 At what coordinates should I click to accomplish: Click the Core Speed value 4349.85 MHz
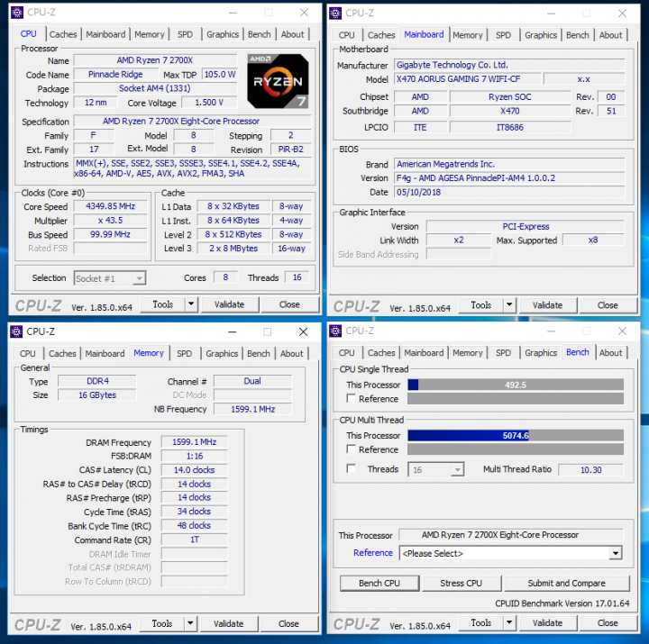tap(110, 206)
